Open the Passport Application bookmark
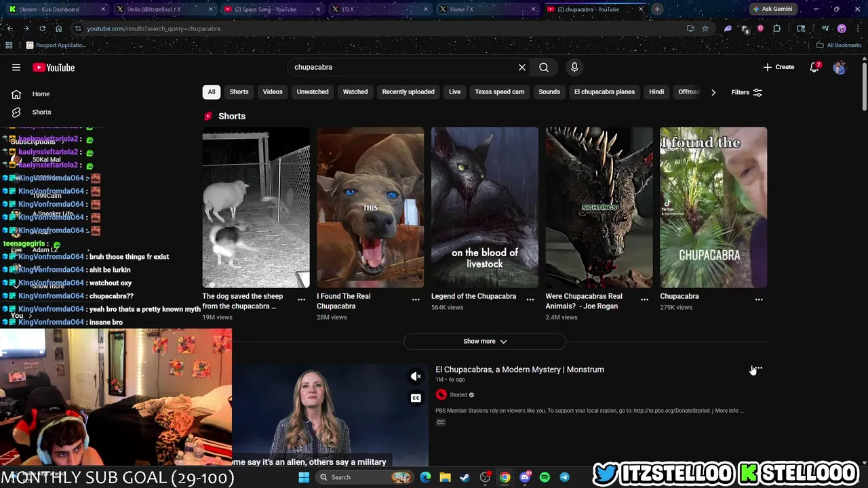Image resolution: width=868 pixels, height=488 pixels. (x=56, y=45)
